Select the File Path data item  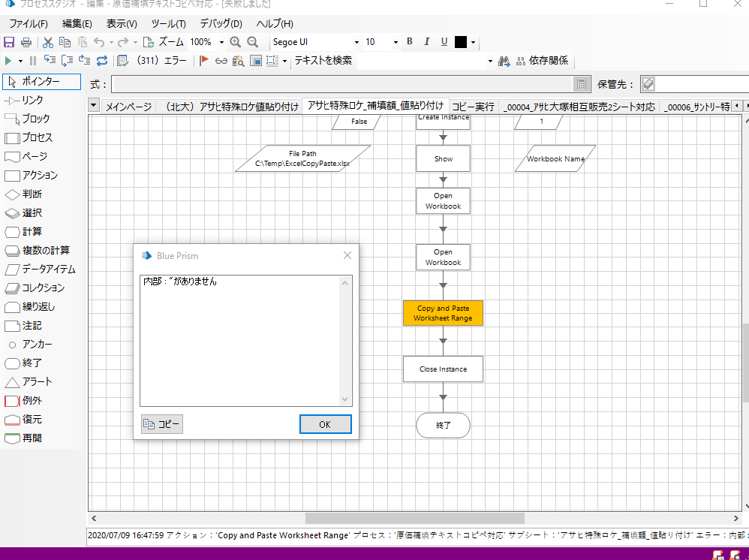tap(303, 158)
